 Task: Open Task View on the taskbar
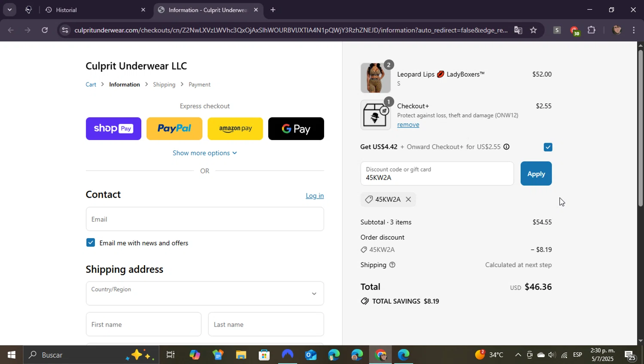point(170,355)
